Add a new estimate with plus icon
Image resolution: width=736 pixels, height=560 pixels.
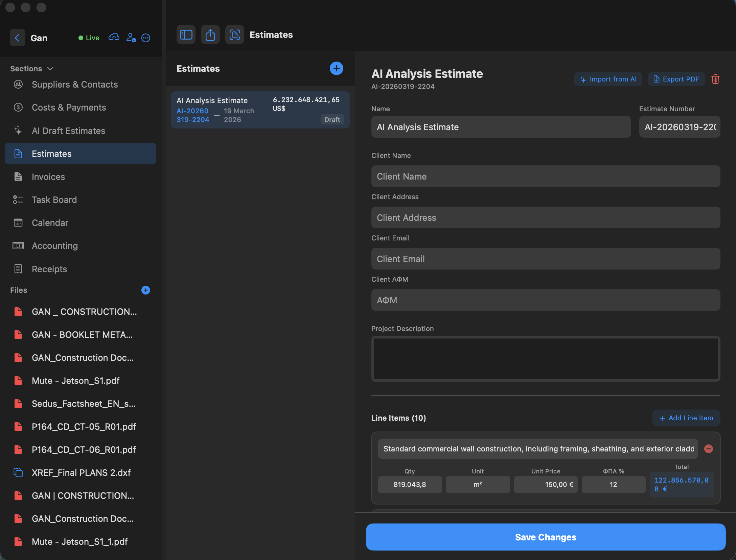point(336,69)
